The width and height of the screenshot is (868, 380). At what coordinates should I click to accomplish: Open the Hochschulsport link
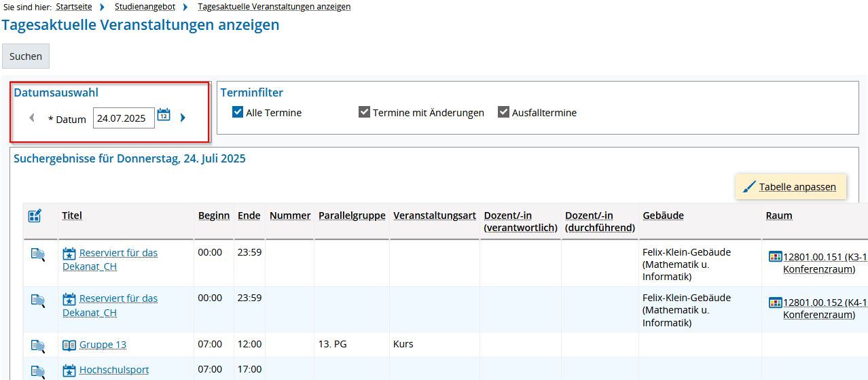pyautogui.click(x=114, y=370)
